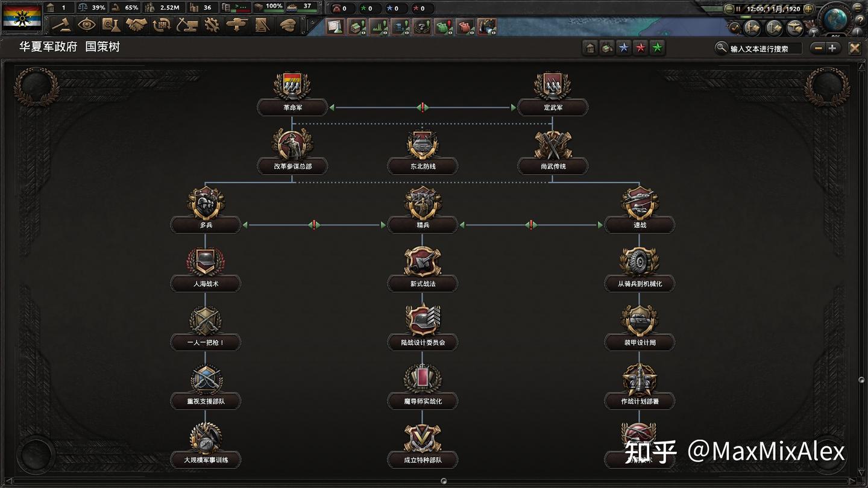Image resolution: width=868 pixels, height=488 pixels.
Task: Toggle the political building focus filter
Action: [x=590, y=48]
